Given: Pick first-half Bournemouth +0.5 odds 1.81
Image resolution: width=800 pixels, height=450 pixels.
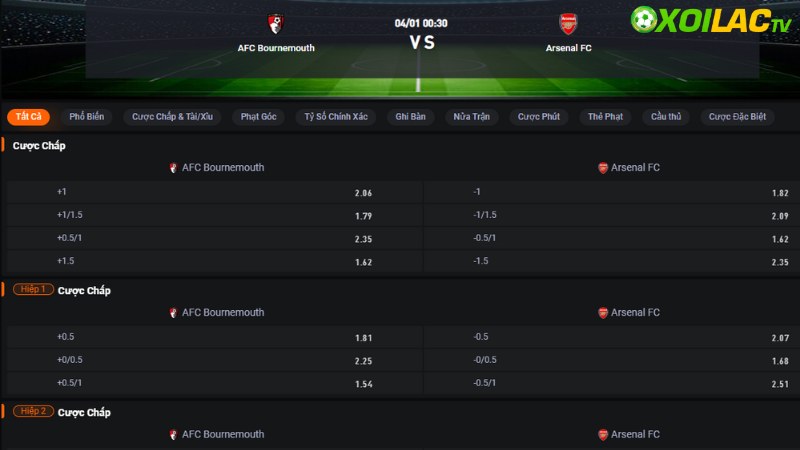Looking at the screenshot, I should pos(215,337).
